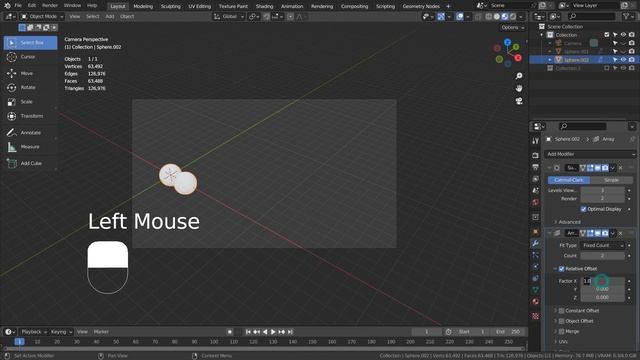Open Output properties tab icon
640x360 pixels.
pos(536,167)
